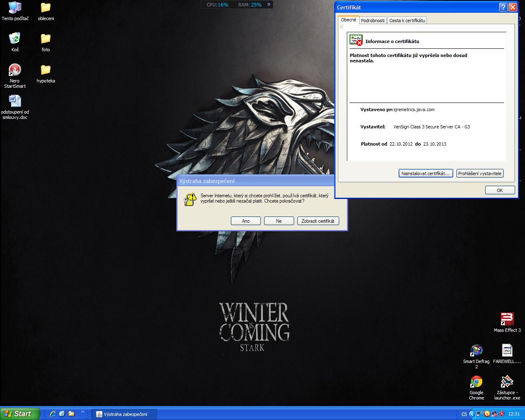Switch to the Podrobnosti tab
This screenshot has height=420, width=525.
(x=373, y=21)
